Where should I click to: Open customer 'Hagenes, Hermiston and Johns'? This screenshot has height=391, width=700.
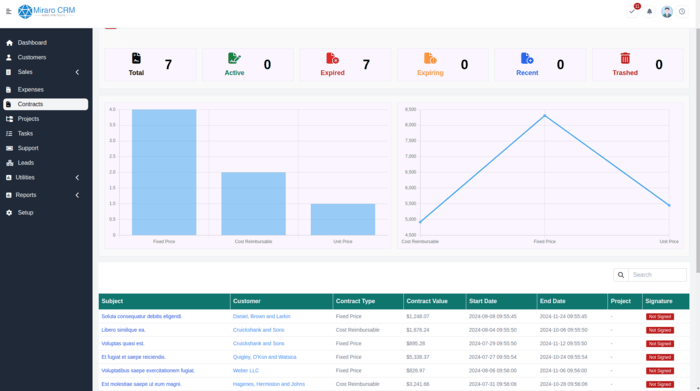tap(269, 384)
